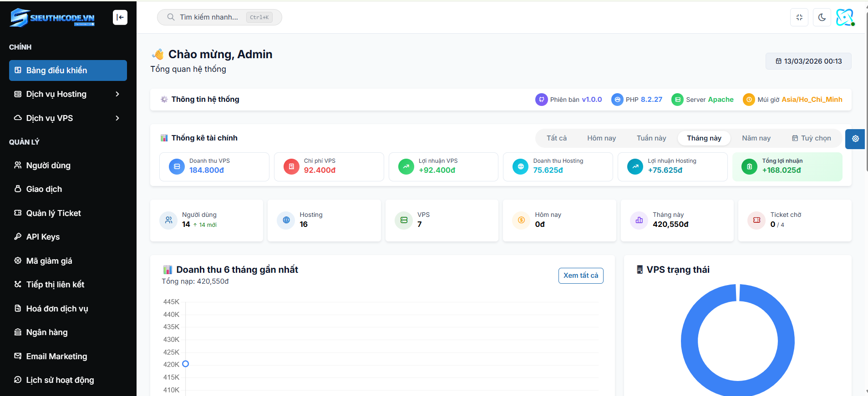Select the Năm nay filter tab
The height and width of the screenshot is (396, 868).
[756, 138]
